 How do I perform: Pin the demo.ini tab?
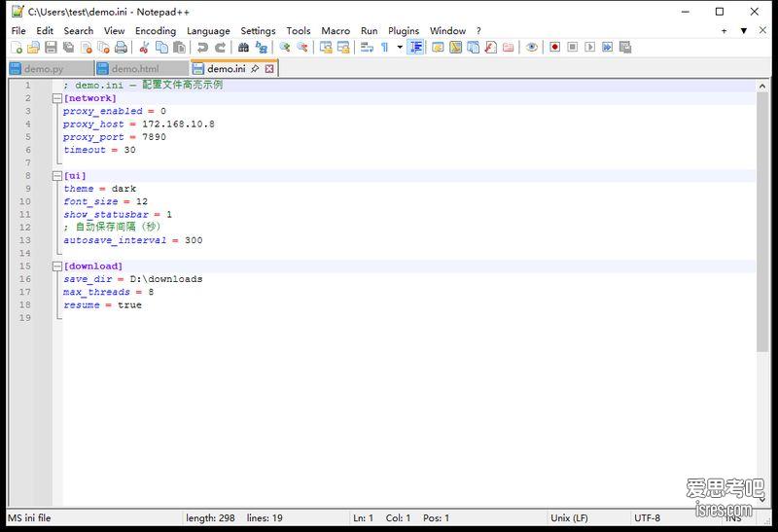point(255,68)
